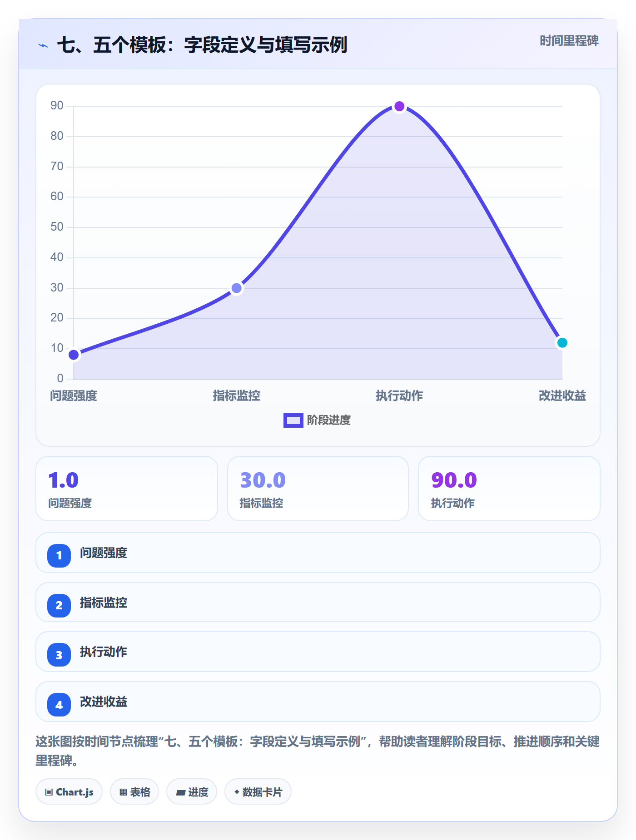Select the 指标监控 data point at 30
This screenshot has width=636, height=840.
(237, 288)
